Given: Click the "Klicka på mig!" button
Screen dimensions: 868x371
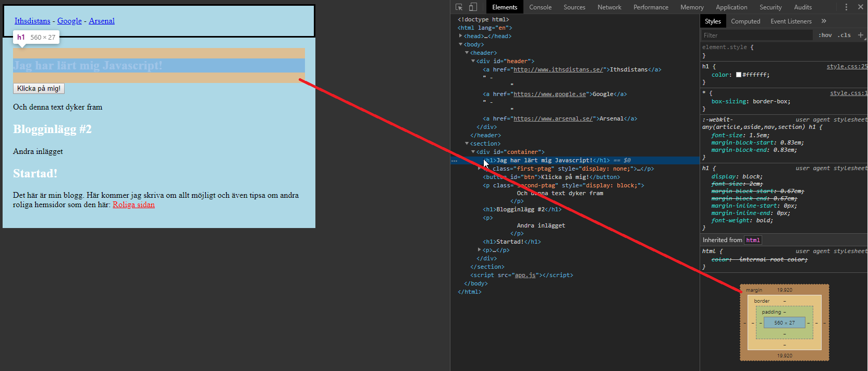Looking at the screenshot, I should pos(39,89).
